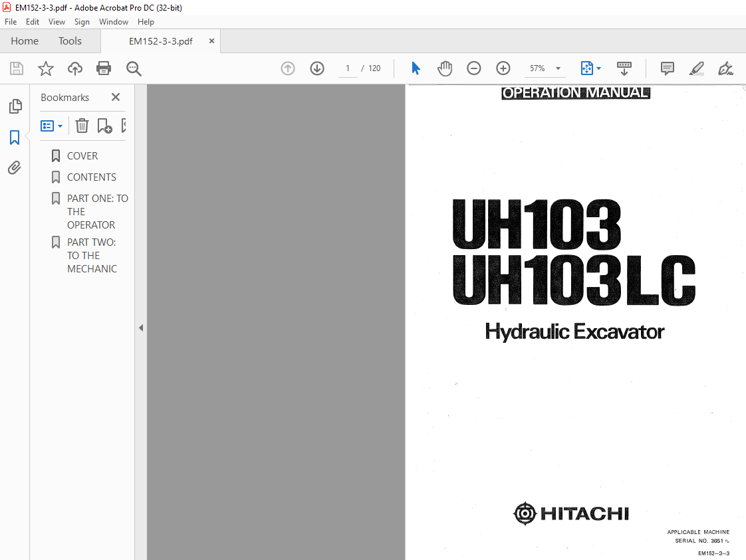Add file to starred with star icon
The width and height of the screenshot is (746, 560).
[x=46, y=68]
